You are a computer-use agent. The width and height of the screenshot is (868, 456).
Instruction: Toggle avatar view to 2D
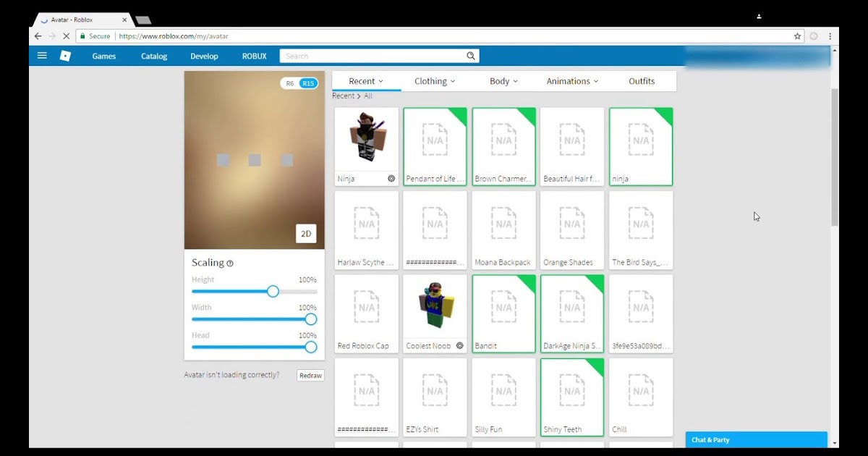[306, 234]
